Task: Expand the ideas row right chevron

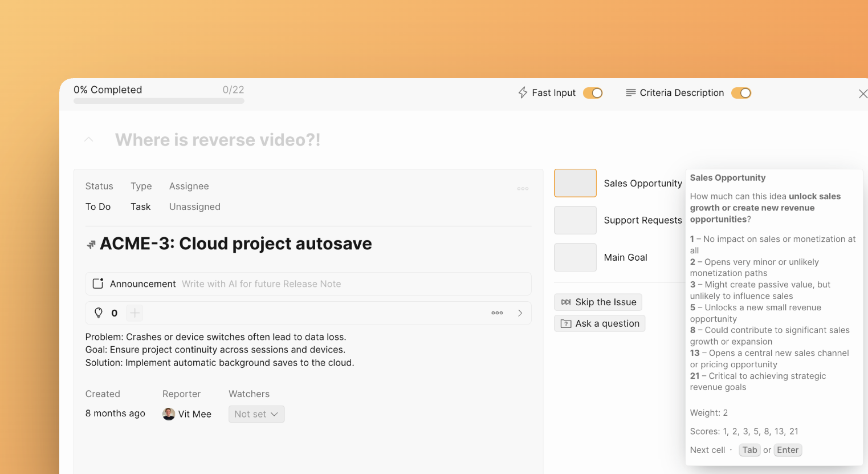Action: pyautogui.click(x=520, y=313)
